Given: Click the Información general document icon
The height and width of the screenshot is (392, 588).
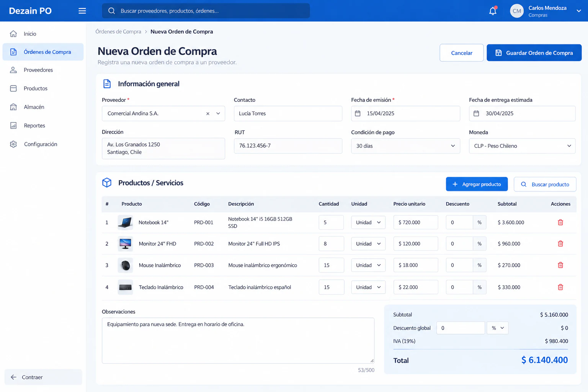Looking at the screenshot, I should (x=107, y=84).
